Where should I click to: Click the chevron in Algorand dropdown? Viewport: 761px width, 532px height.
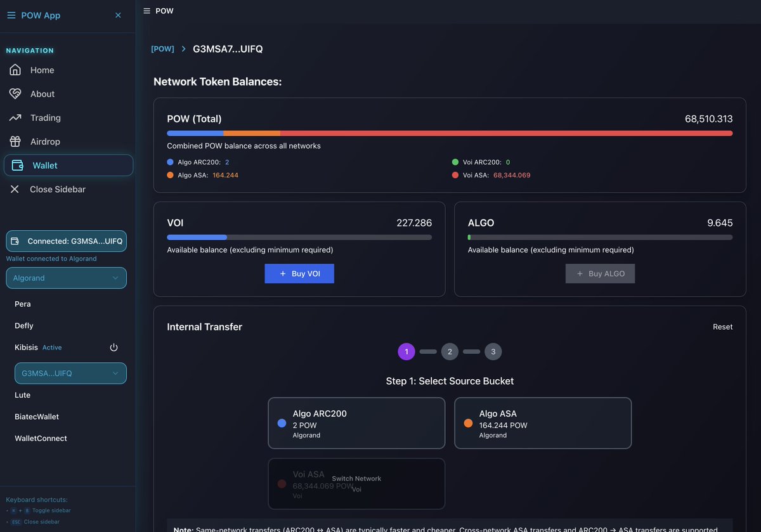coord(115,278)
